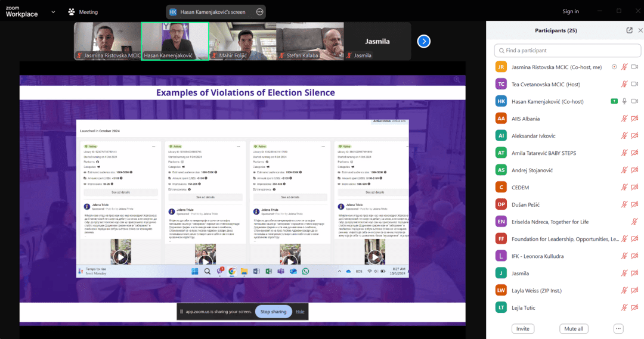
Task: Click the Stop sharing button
Action: [x=274, y=312]
